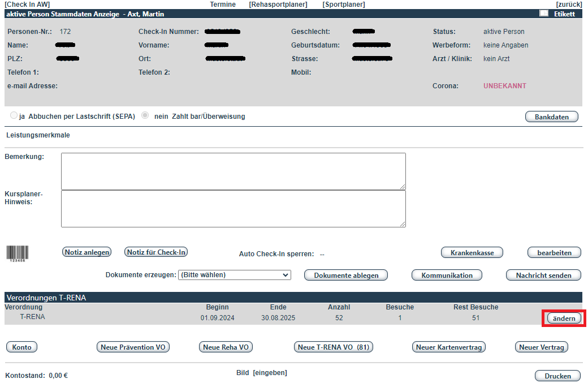This screenshot has height=383, width=588.
Task: Click the Kursplaner-Hinweis text field
Action: (233, 208)
